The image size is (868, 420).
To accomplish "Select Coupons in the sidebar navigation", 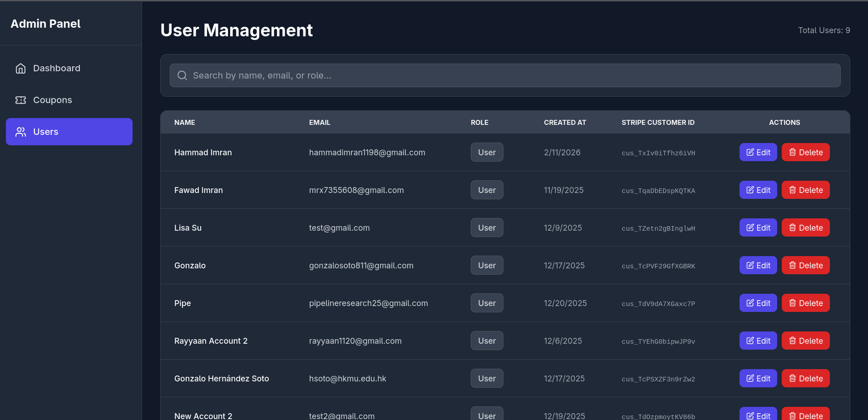I will (52, 100).
